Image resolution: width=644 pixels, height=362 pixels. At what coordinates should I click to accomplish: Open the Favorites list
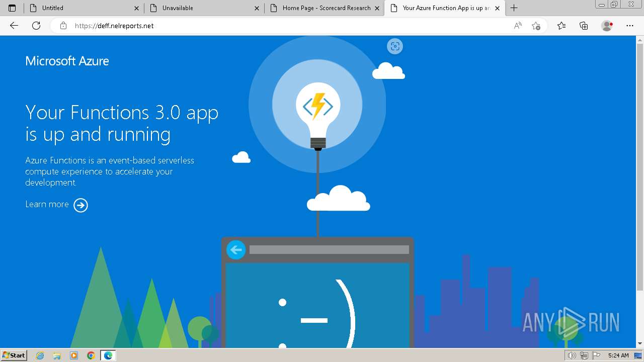point(561,26)
